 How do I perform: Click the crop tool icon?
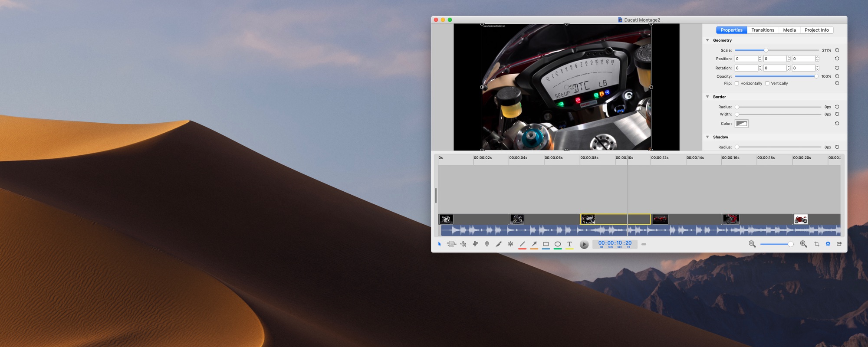[x=816, y=244]
